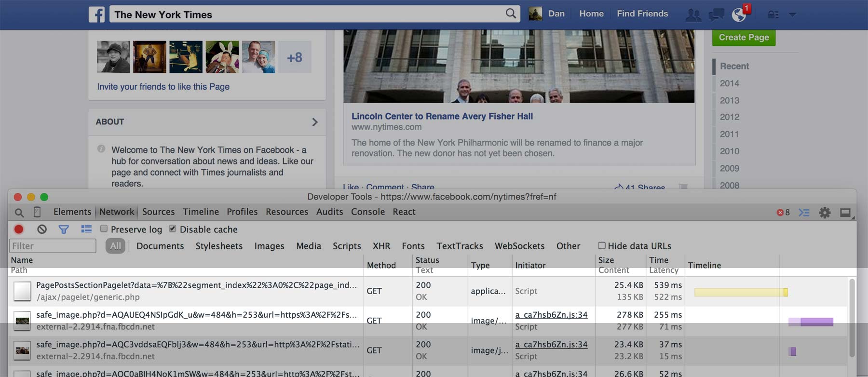Open the Audits tab
The image size is (868, 377).
tap(330, 212)
